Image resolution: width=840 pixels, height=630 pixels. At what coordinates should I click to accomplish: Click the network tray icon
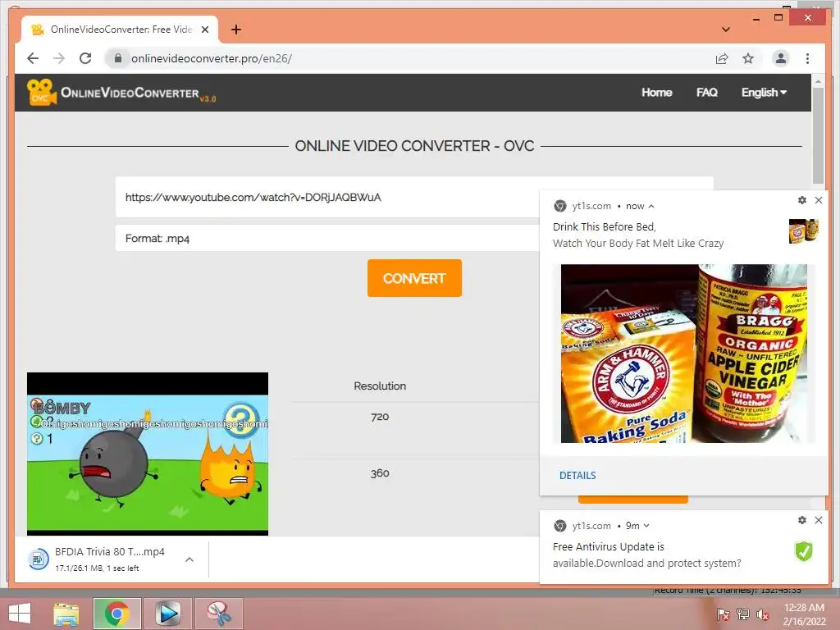[x=743, y=614]
